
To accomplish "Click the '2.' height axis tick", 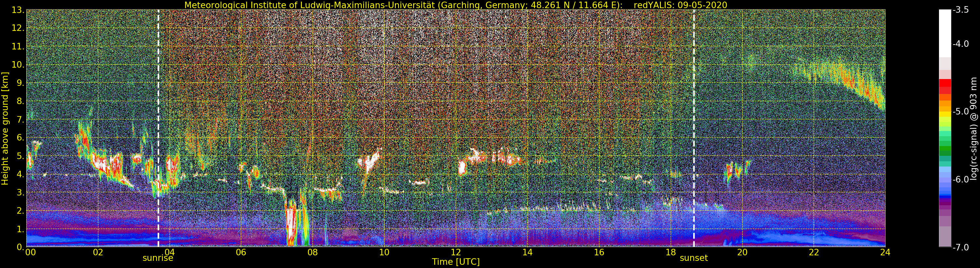I will [x=20, y=211].
